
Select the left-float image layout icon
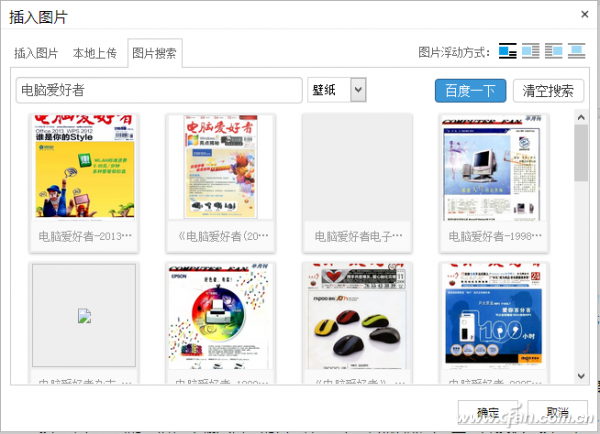tap(507, 51)
